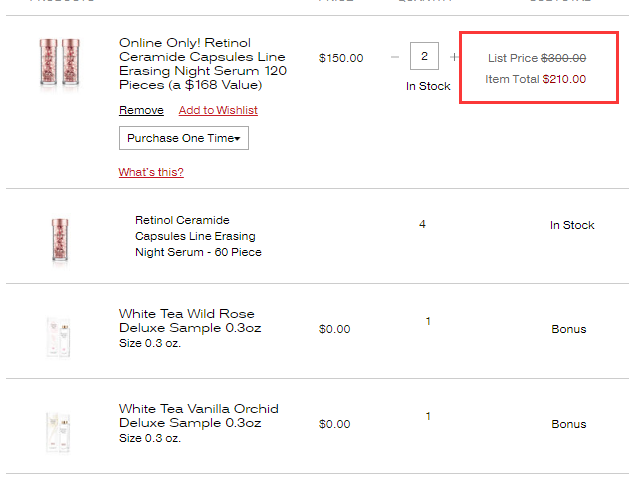This screenshot has width=629, height=477.
Task: Remove the Retinol Ceramide Capsules item
Action: 141,110
